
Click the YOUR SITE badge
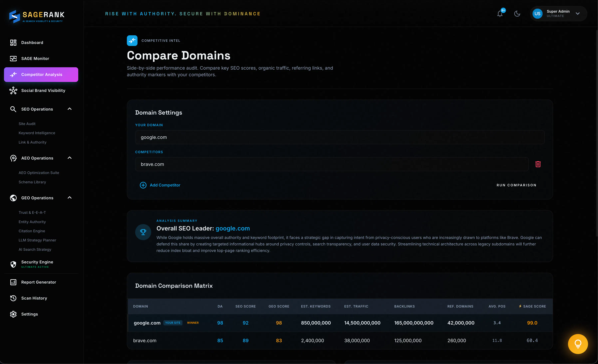coord(173,323)
